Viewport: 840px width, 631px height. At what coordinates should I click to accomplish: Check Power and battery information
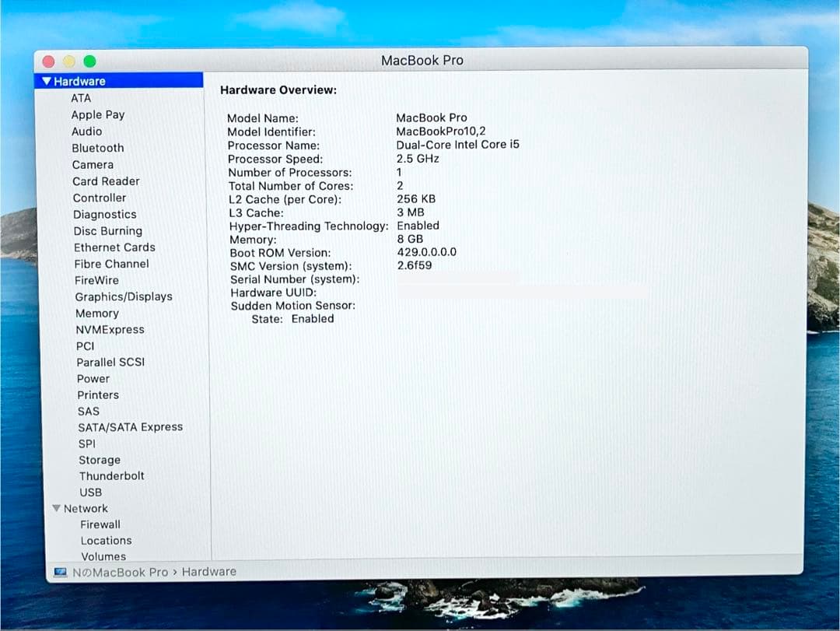pos(93,378)
